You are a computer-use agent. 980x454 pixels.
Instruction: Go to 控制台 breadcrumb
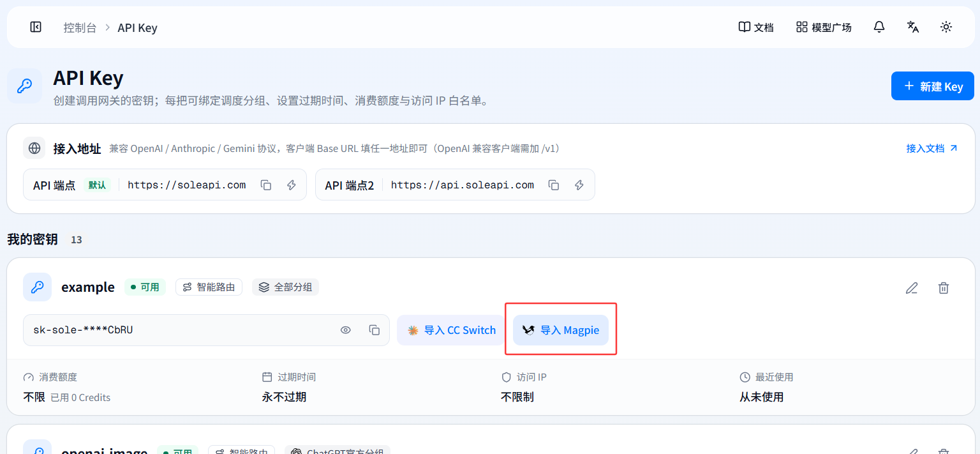(x=80, y=28)
